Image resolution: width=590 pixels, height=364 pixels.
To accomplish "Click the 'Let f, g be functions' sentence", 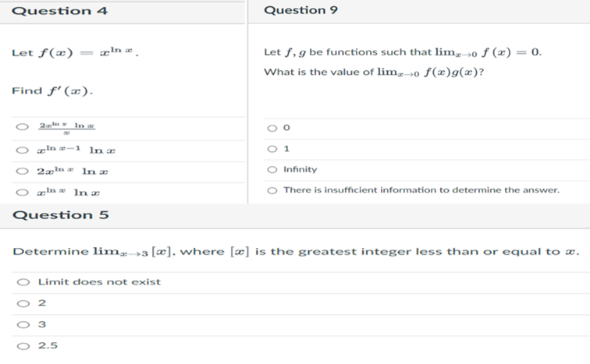I will (x=402, y=52).
